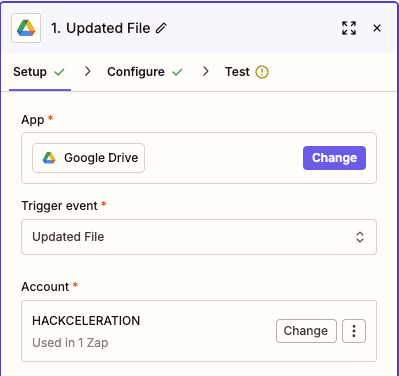Viewport: 399px width, 376px height.
Task: Click the "Used in 1 Zap" text
Action: click(x=70, y=343)
